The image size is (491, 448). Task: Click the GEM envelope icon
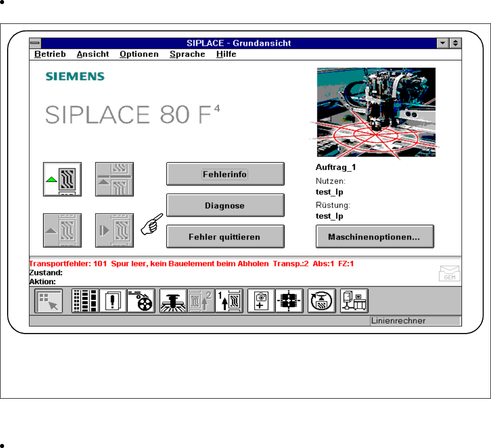(x=449, y=274)
